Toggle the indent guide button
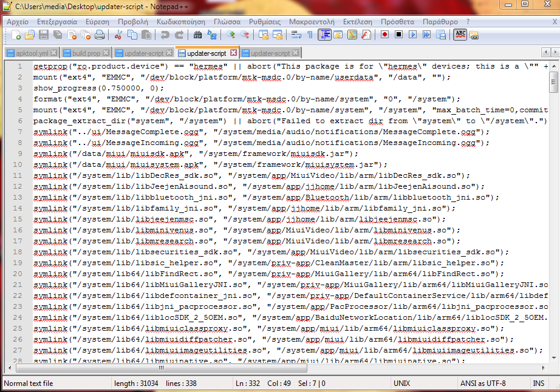The image size is (560, 392). tap(325, 35)
